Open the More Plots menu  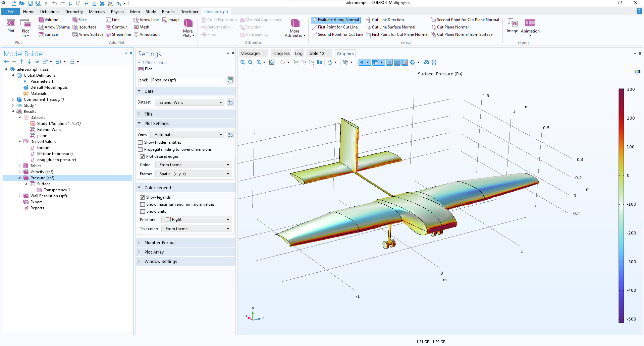(188, 28)
